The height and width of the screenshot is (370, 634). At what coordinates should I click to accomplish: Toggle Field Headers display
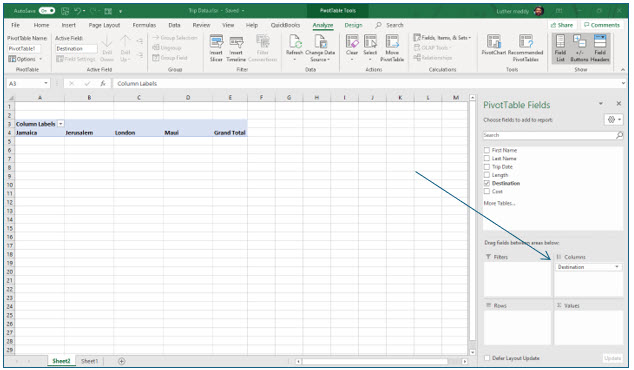point(600,48)
